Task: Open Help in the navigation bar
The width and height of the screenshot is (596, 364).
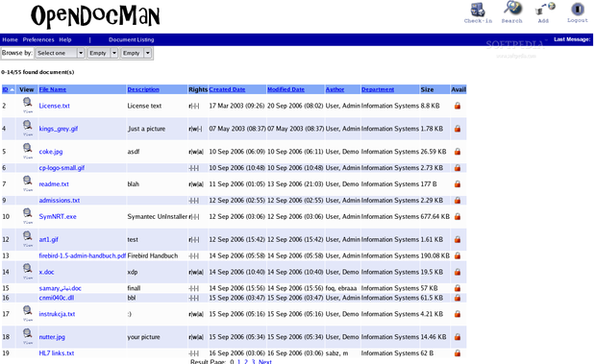Action: coord(65,39)
